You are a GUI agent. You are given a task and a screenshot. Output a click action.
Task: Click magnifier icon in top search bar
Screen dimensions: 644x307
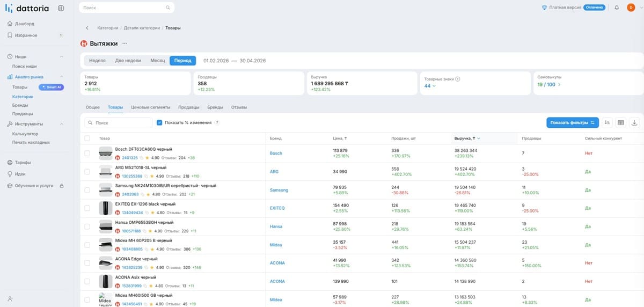point(168,8)
